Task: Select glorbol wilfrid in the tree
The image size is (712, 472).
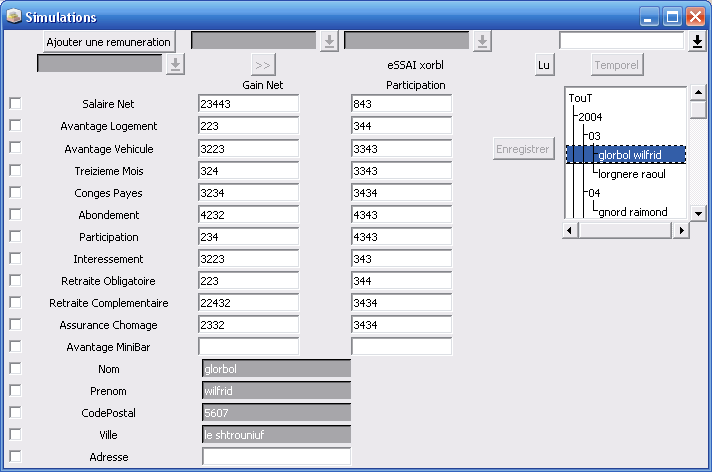Action: tap(629, 155)
